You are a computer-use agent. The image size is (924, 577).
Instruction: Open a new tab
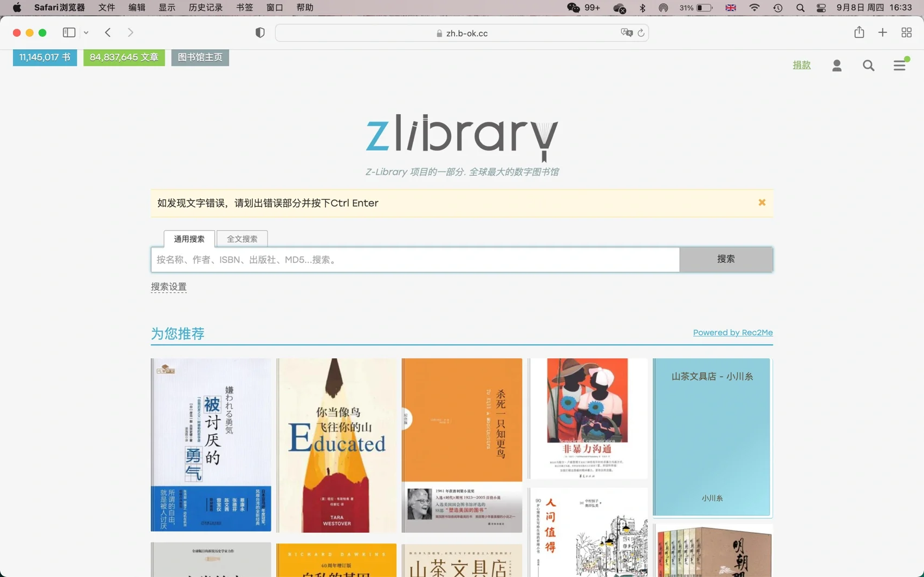click(x=882, y=32)
